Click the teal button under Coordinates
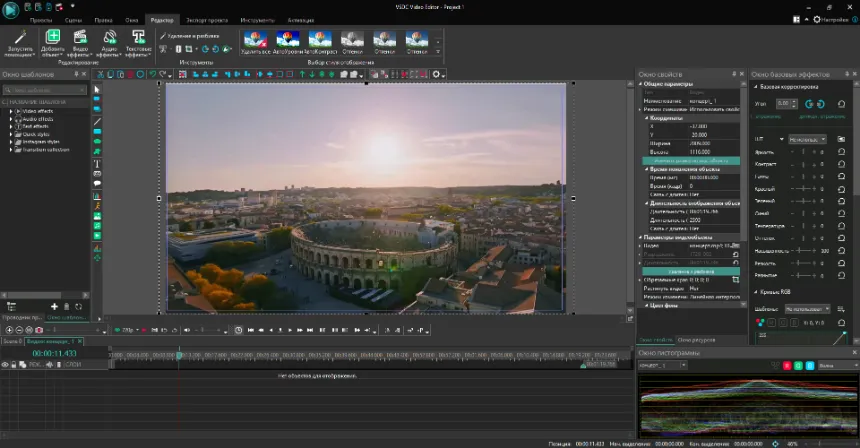Screen dimensions: 860x448 point(690,160)
